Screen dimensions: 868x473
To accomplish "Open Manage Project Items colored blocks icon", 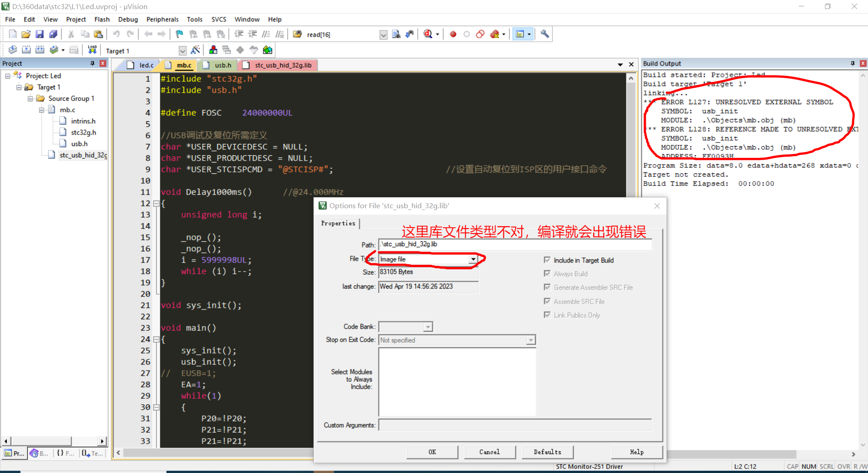I will (213, 50).
